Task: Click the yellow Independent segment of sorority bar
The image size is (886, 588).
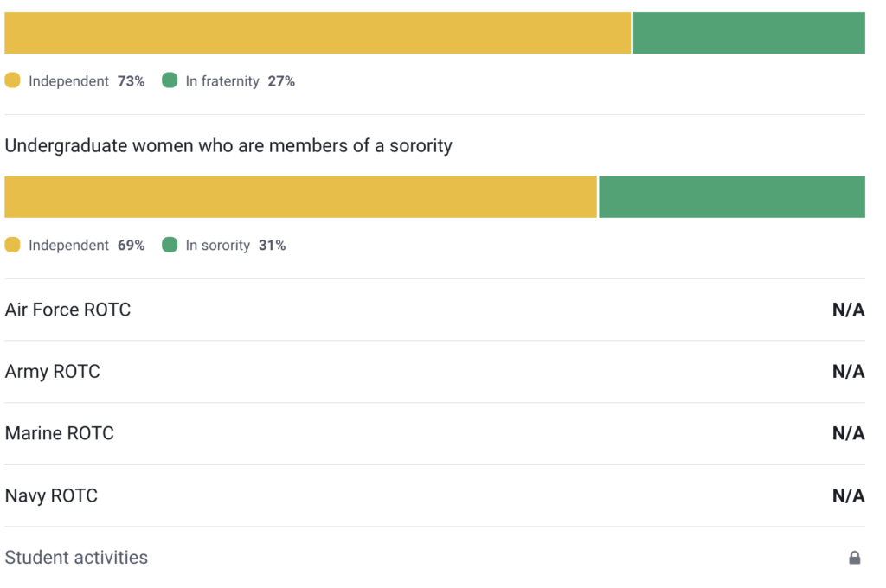Action: coord(300,197)
